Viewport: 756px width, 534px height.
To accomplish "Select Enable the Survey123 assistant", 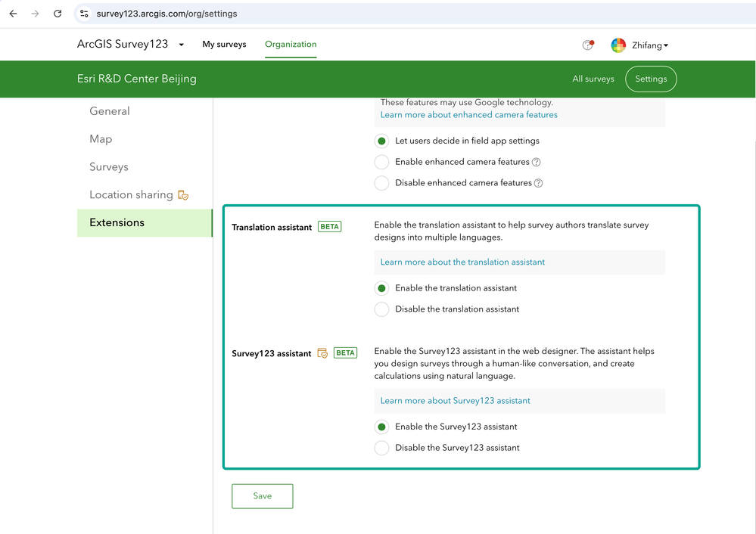I will coord(381,427).
